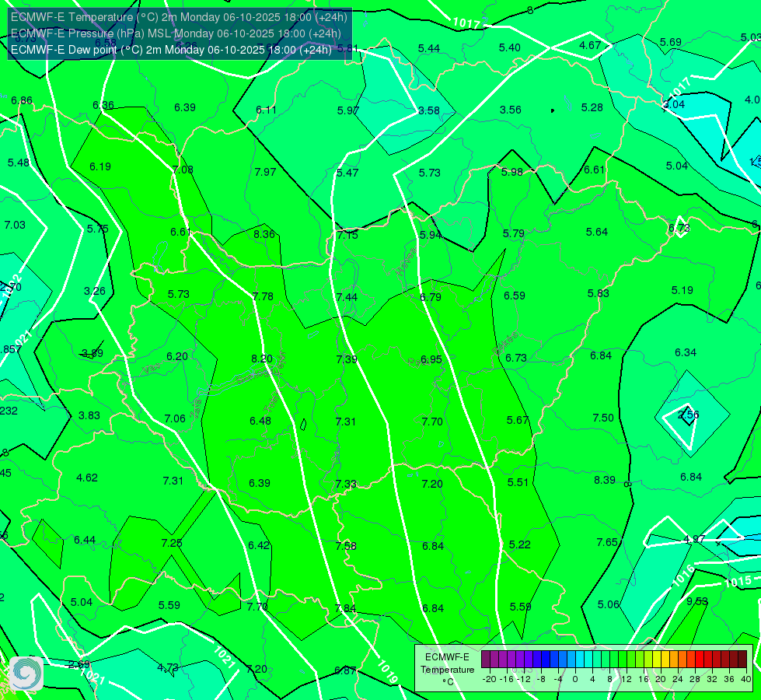
Task: Click the 6.48 dew point value
Action: [260, 421]
